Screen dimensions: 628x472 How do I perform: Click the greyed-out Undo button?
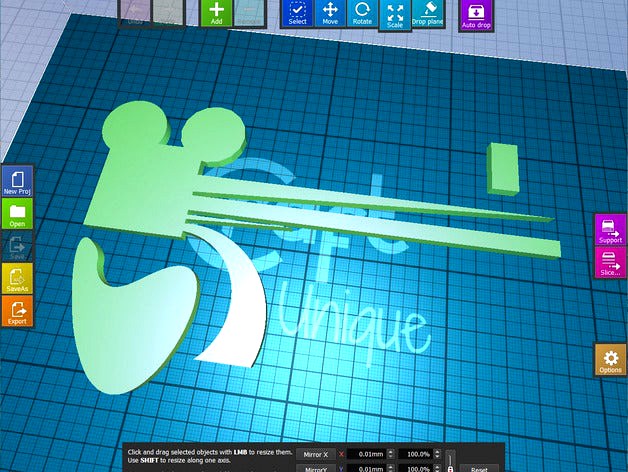click(135, 13)
